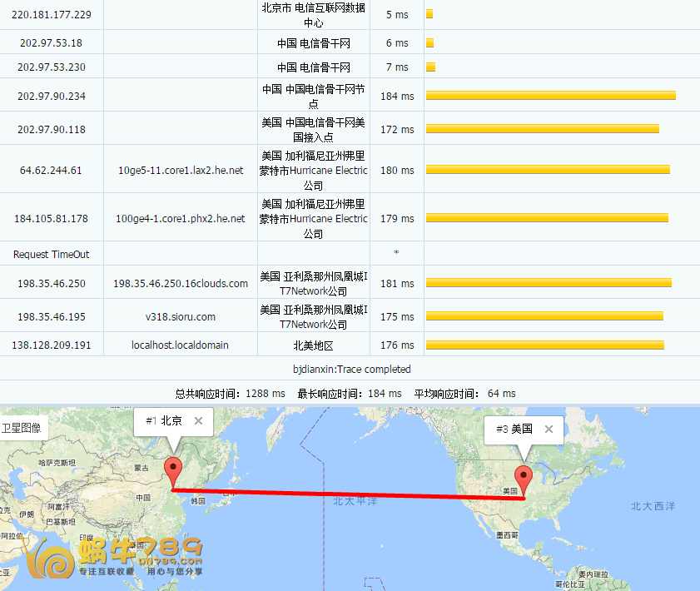Image resolution: width=700 pixels, height=591 pixels.
Task: Select the Request TimeOut row
Action: tap(52, 254)
